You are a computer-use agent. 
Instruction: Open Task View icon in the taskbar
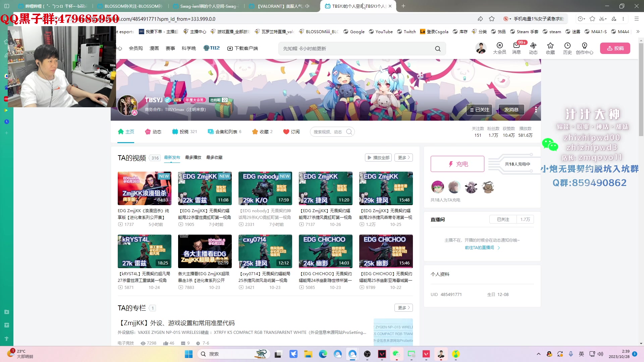[x=278, y=354]
